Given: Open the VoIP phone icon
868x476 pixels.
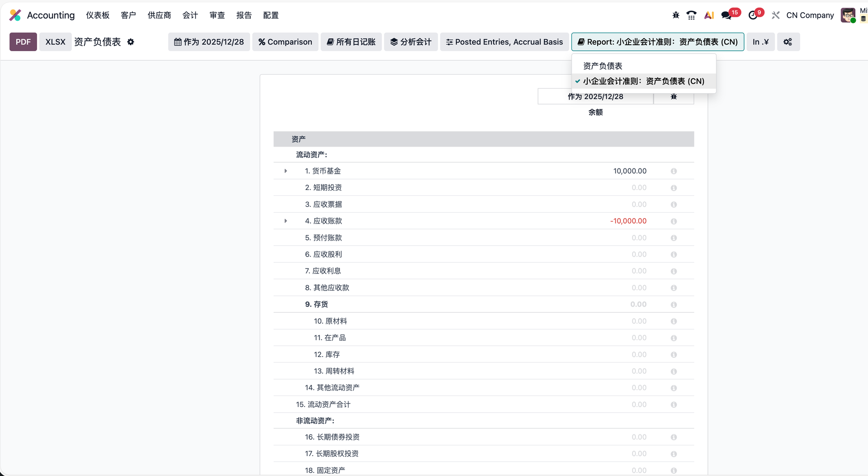Looking at the screenshot, I should [691, 15].
